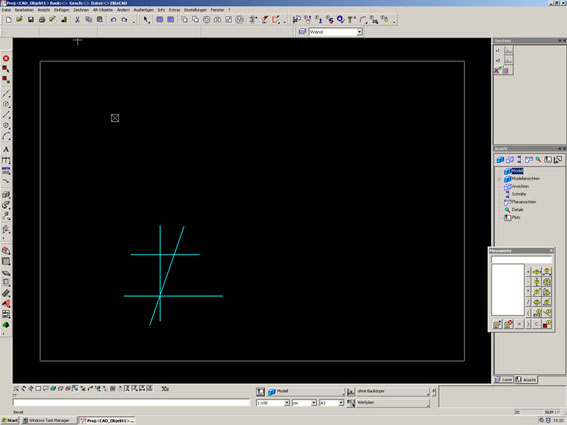Open the Zeichnen menu
Image resolution: width=567 pixels, height=425 pixels.
81,10
